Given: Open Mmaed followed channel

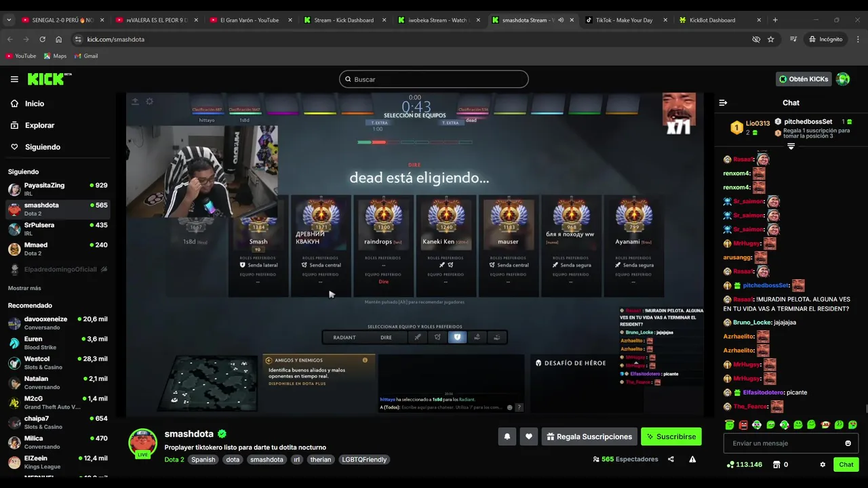Looking at the screenshot, I should [58, 249].
